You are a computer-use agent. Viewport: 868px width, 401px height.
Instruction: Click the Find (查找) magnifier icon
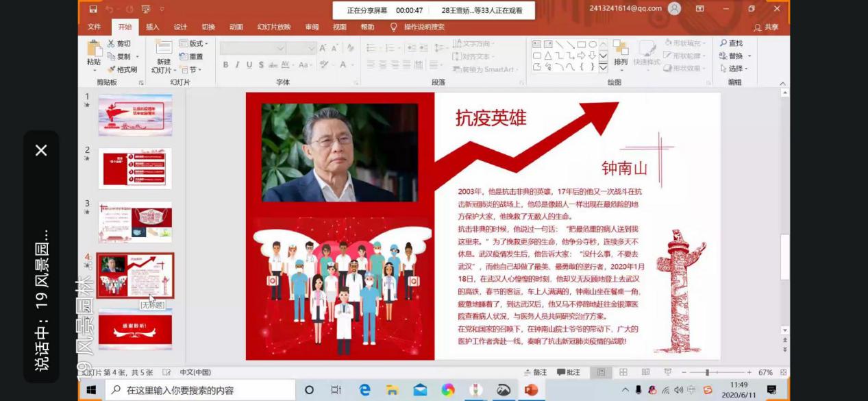[723, 43]
